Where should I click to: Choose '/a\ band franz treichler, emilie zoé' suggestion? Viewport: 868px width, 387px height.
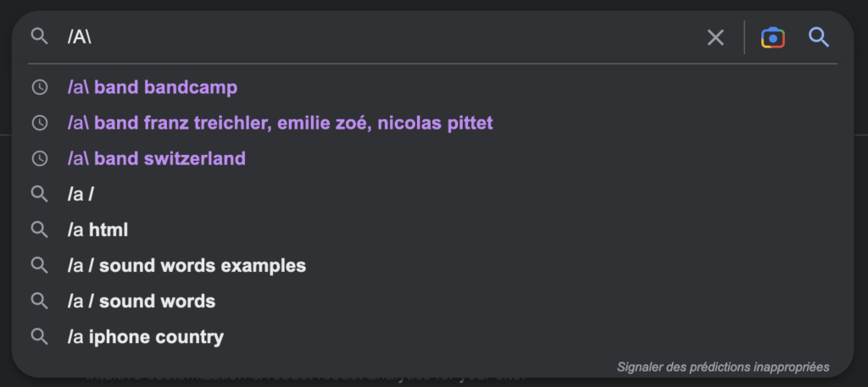click(x=280, y=123)
